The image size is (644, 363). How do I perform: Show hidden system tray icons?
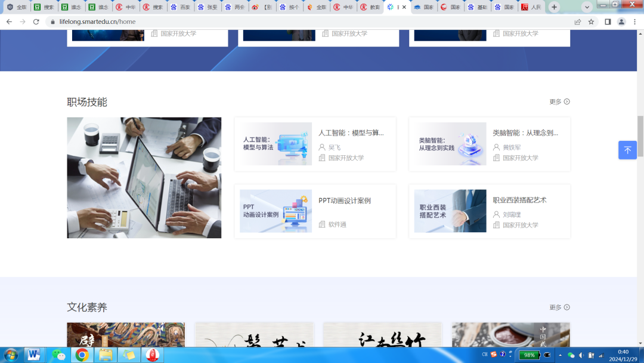559,355
